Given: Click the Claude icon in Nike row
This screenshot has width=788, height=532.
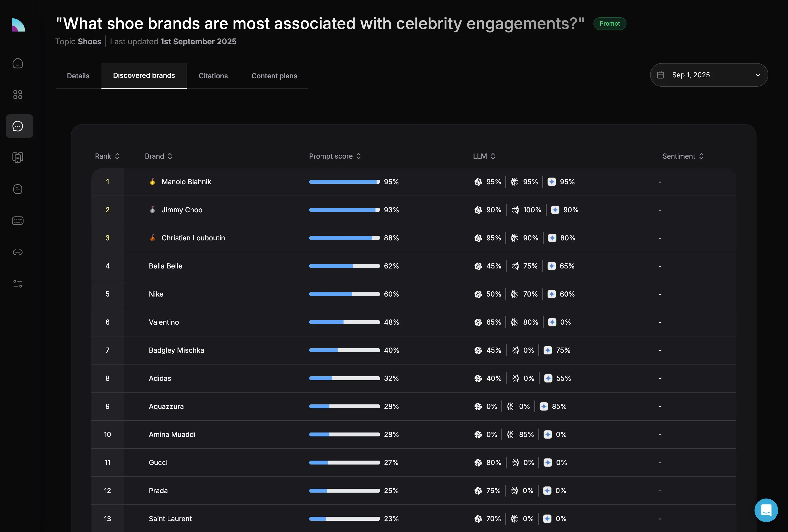Looking at the screenshot, I should (515, 294).
